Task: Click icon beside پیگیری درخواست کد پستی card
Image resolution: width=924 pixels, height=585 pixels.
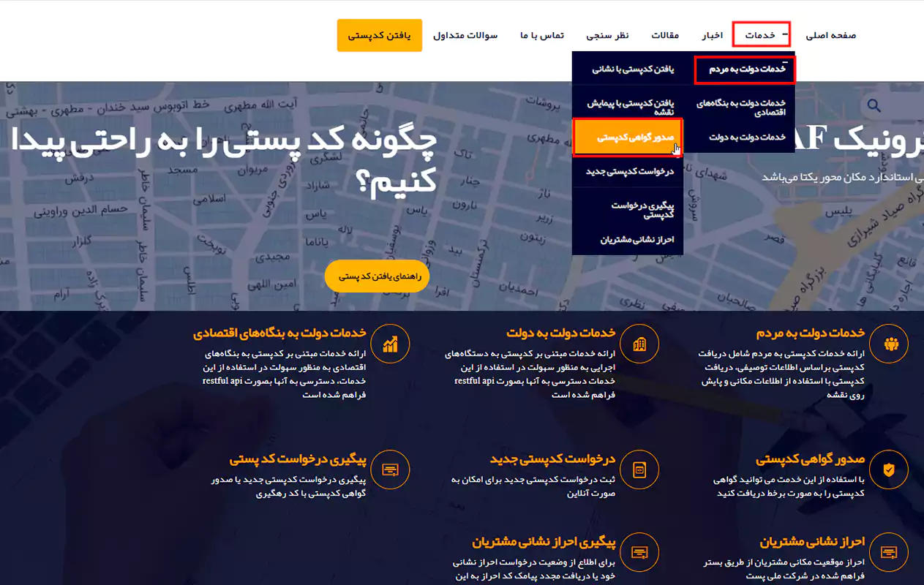Action: pos(391,470)
